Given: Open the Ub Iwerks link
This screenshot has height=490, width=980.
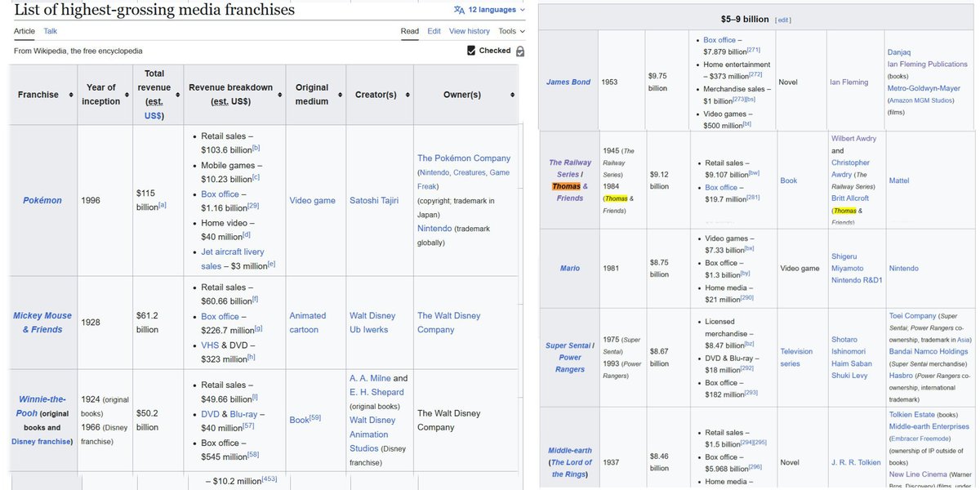Looking at the screenshot, I should [x=368, y=330].
